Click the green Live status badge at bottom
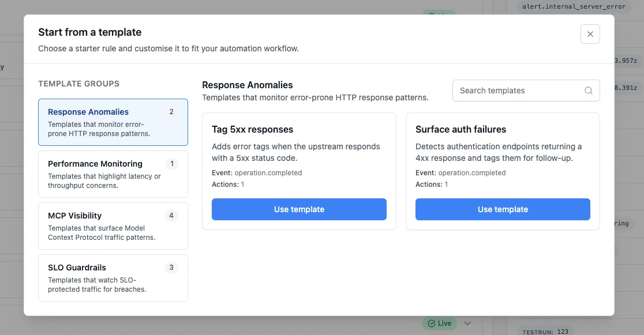The height and width of the screenshot is (335, 644). click(x=439, y=323)
